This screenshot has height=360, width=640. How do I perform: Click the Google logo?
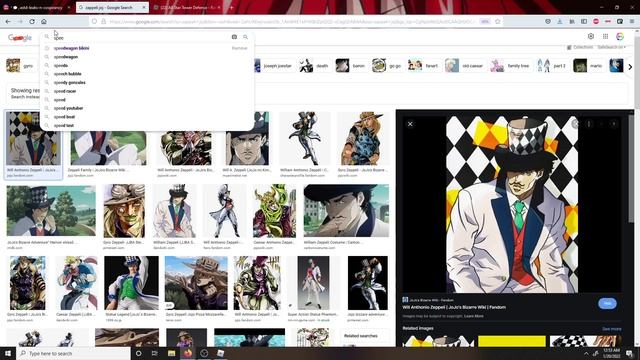[20, 38]
